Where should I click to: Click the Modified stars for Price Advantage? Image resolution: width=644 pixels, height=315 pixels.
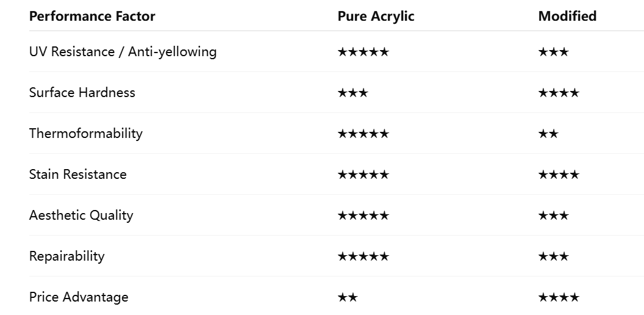click(x=559, y=297)
